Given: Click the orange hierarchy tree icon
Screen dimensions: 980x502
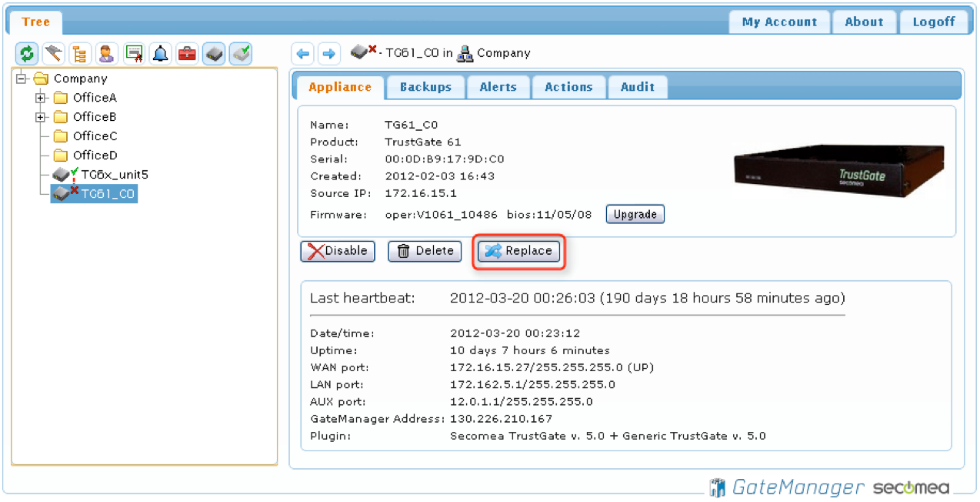Looking at the screenshot, I should [80, 53].
